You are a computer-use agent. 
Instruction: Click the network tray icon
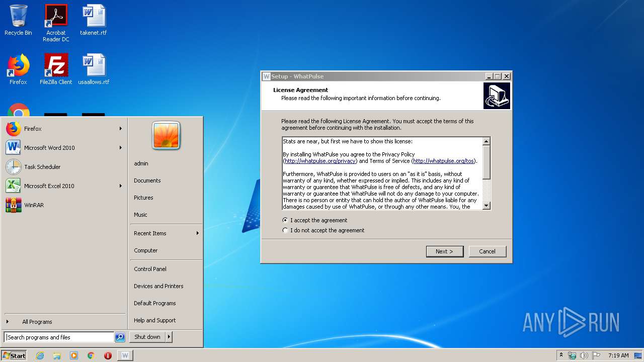(572, 355)
